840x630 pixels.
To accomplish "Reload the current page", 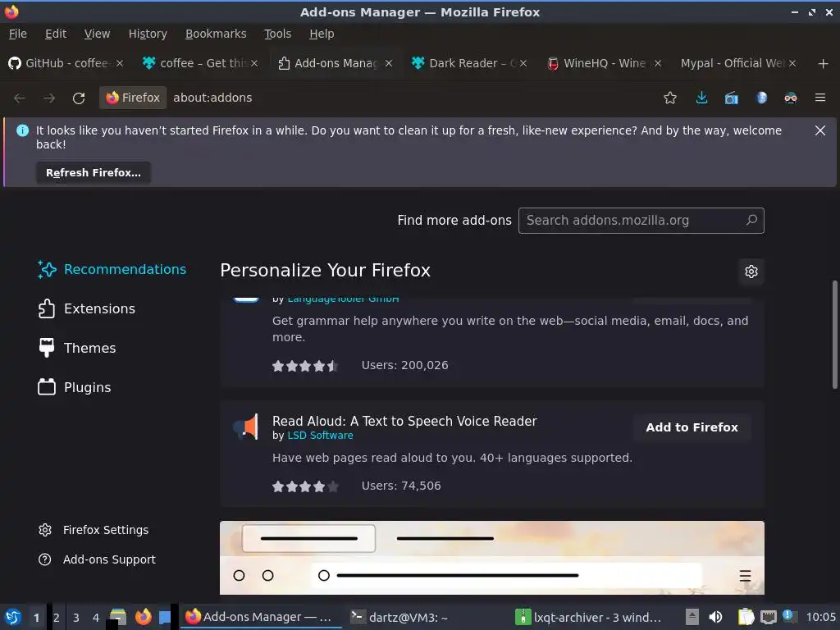I will click(79, 98).
